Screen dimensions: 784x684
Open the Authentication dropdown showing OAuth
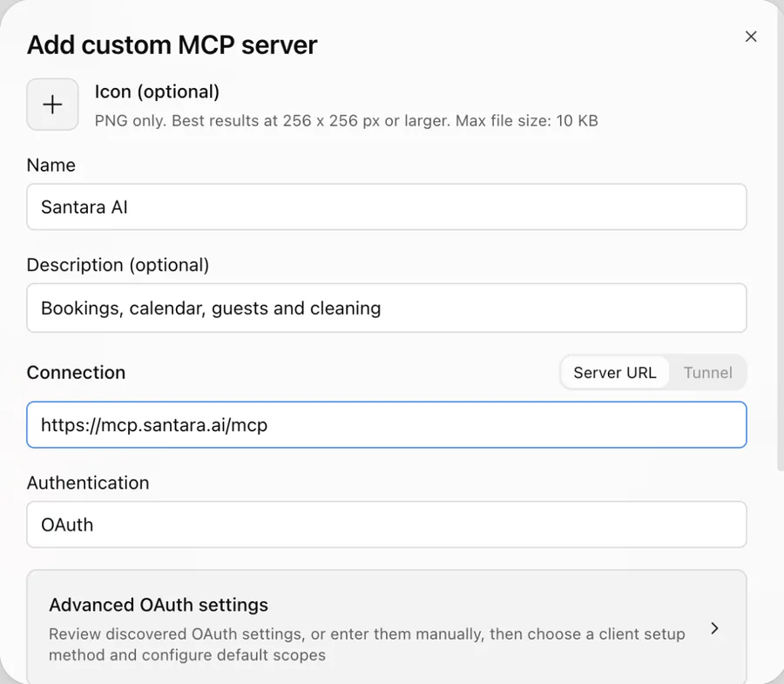(387, 525)
